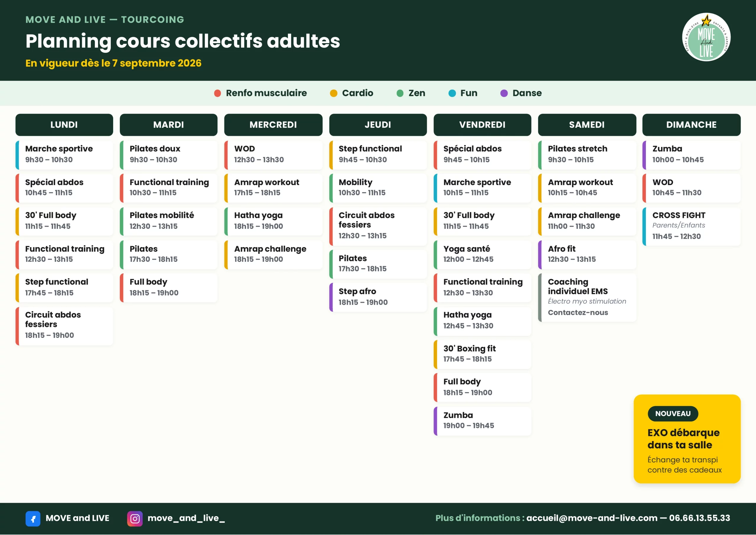Click the yellow Cardio legend dot

(x=333, y=93)
